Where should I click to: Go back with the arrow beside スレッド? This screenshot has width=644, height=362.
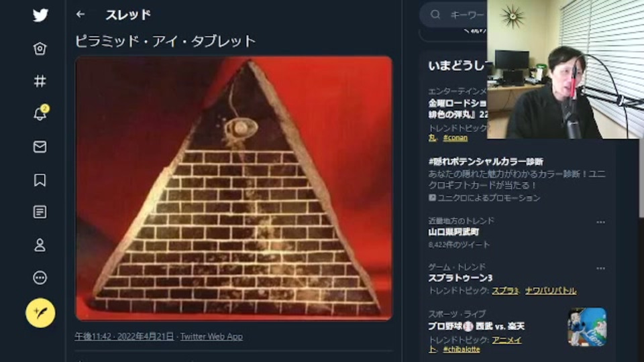point(80,14)
